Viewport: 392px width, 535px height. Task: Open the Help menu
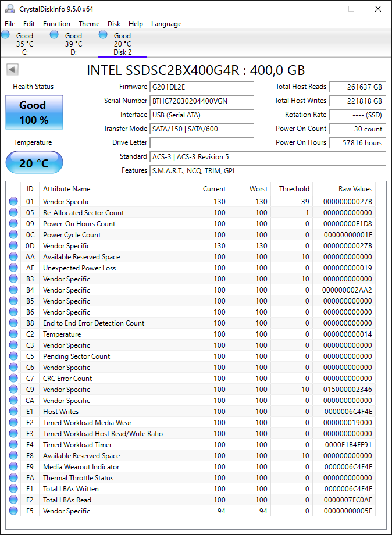click(x=136, y=23)
